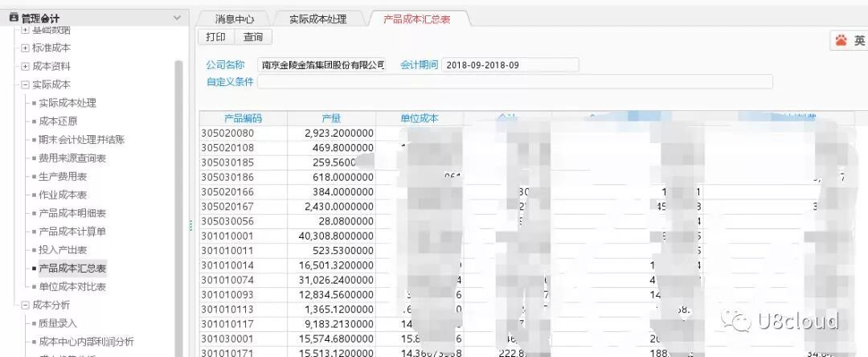Click the 标准成本 tree label
This screenshot has width=868, height=357.
click(51, 48)
